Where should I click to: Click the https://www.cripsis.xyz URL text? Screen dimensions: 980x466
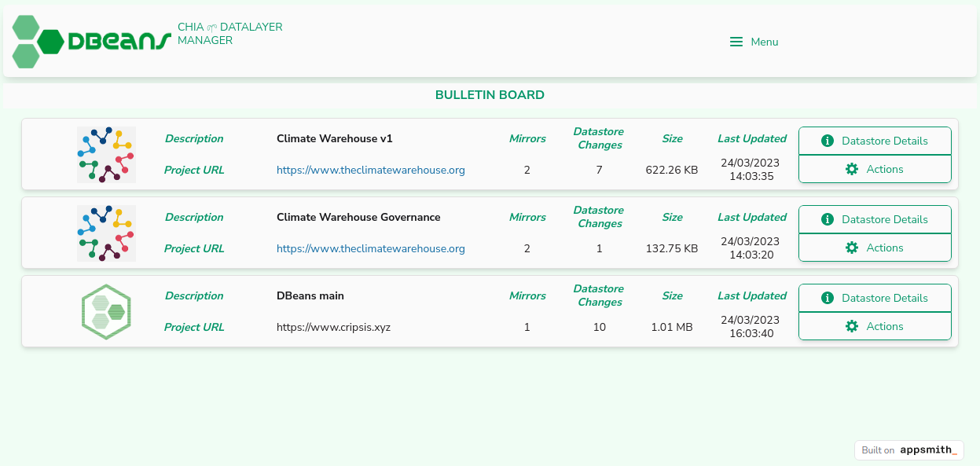[333, 327]
